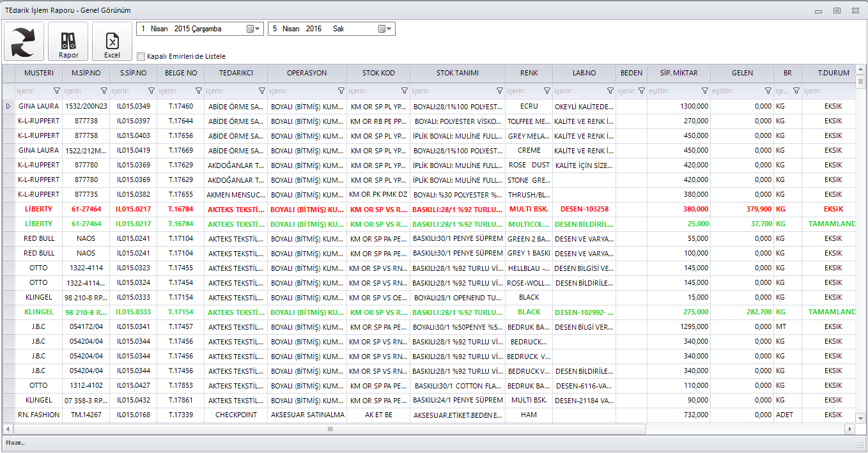Sort by the OPERASYON column header
Image resolution: width=868 pixels, height=453 pixels.
pyautogui.click(x=307, y=73)
